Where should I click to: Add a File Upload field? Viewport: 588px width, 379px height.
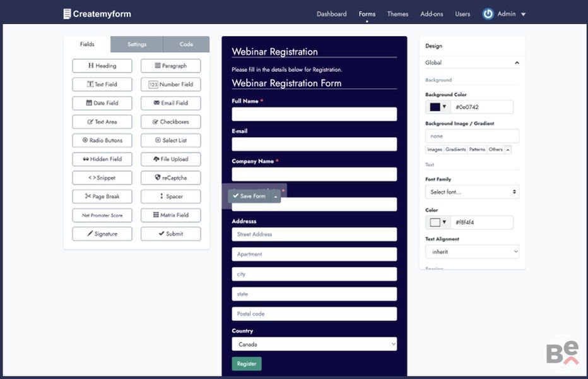[170, 159]
